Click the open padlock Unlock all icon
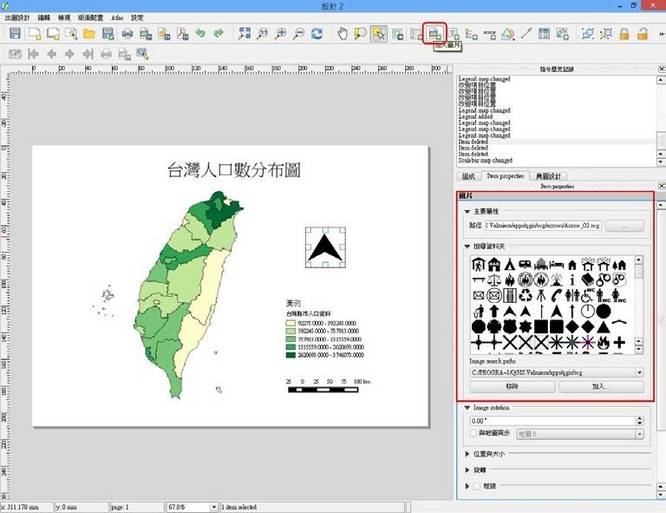The image size is (666, 513). point(643,34)
